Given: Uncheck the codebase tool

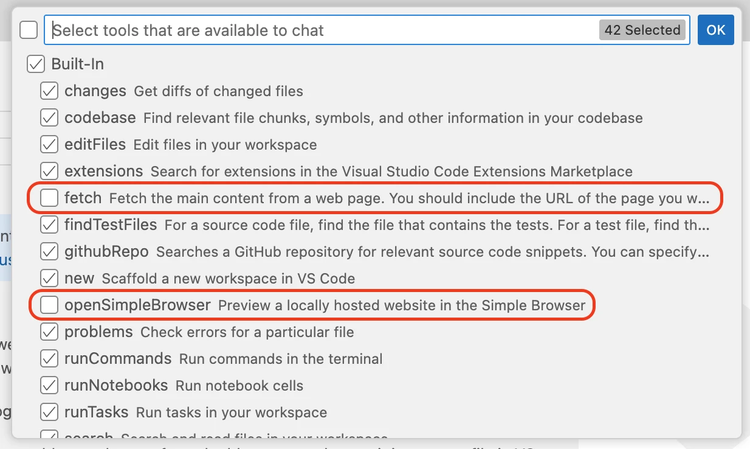Looking at the screenshot, I should [49, 118].
